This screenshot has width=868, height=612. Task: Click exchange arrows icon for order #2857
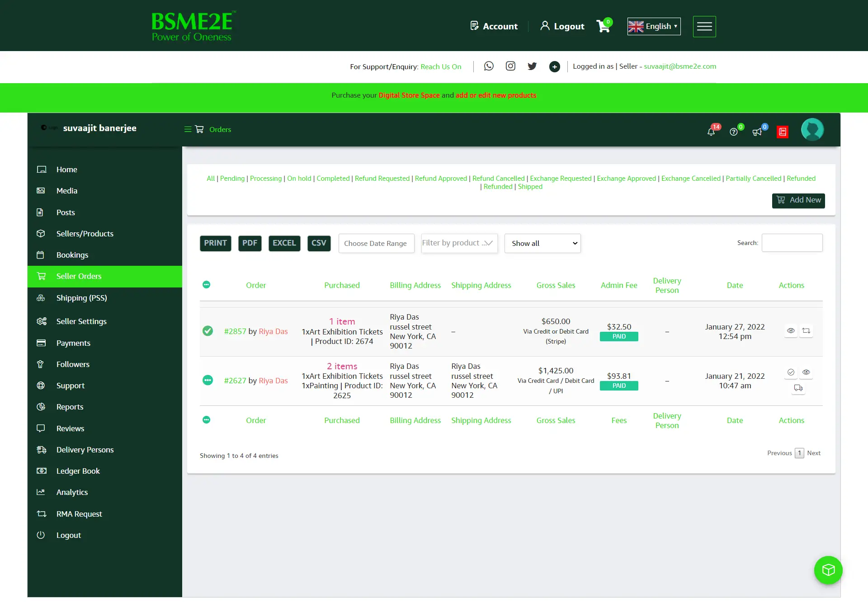(806, 330)
